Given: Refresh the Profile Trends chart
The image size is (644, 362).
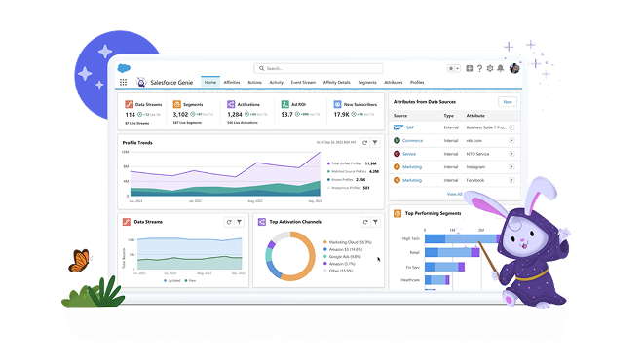Looking at the screenshot, I should pos(364,142).
